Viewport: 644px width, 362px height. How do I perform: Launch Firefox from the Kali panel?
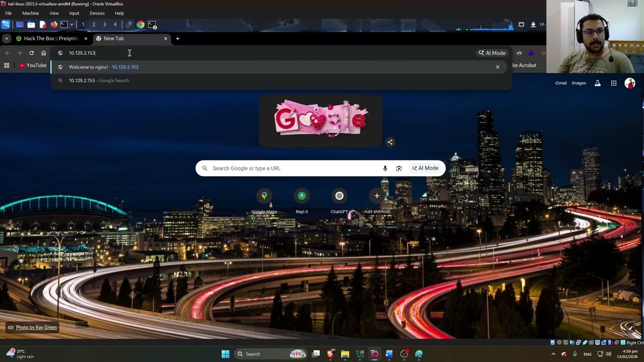(54, 24)
